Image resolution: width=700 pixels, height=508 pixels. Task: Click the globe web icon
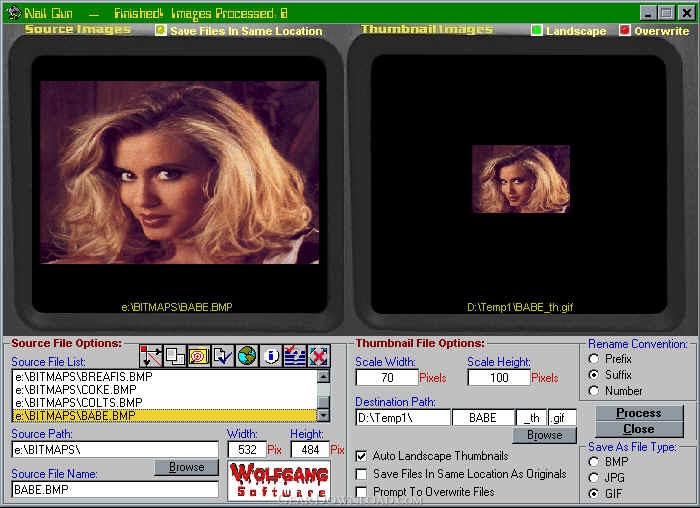(x=246, y=356)
